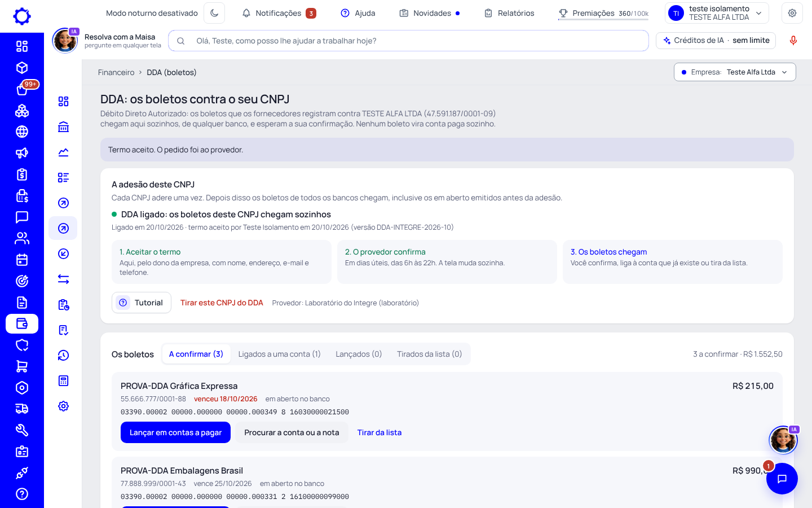The image size is (812, 508).
Task: Open the transfer arrows icon in secondary sidebar
Action: pos(64,279)
